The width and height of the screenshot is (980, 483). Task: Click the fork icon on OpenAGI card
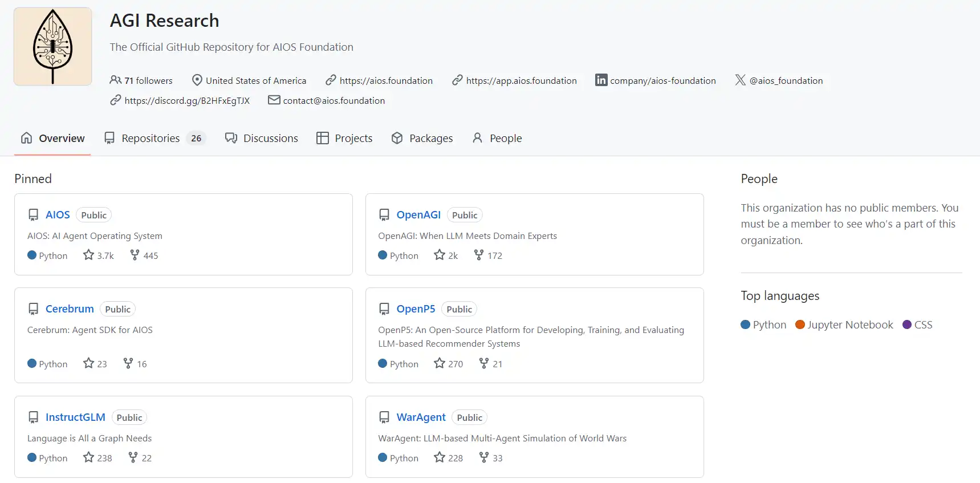coord(479,255)
